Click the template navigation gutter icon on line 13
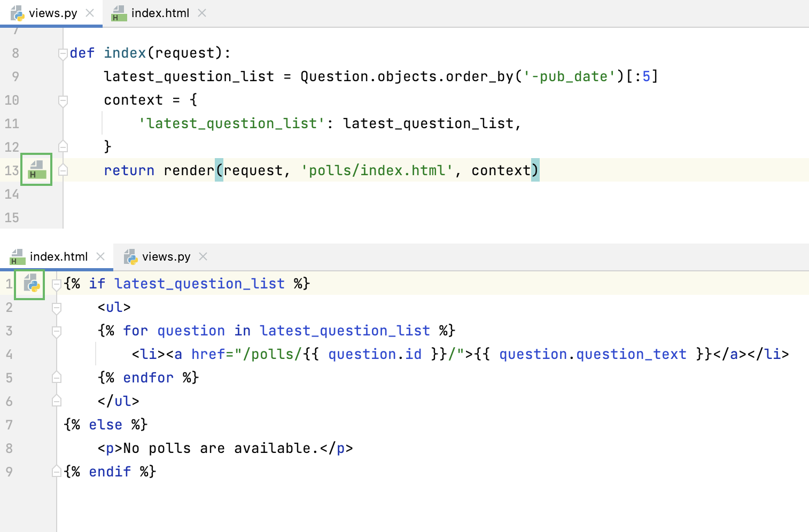The height and width of the screenshot is (532, 809). tap(36, 169)
